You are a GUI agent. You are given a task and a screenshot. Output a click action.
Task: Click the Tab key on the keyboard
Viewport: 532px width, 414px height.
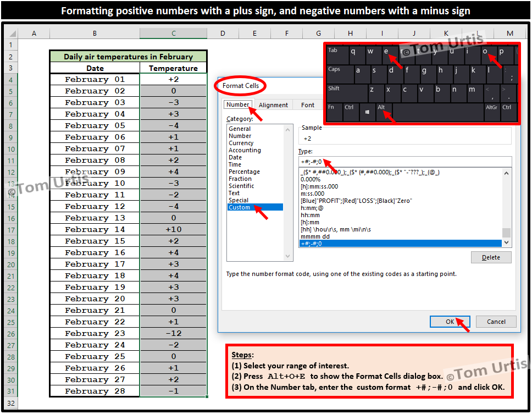point(337,55)
